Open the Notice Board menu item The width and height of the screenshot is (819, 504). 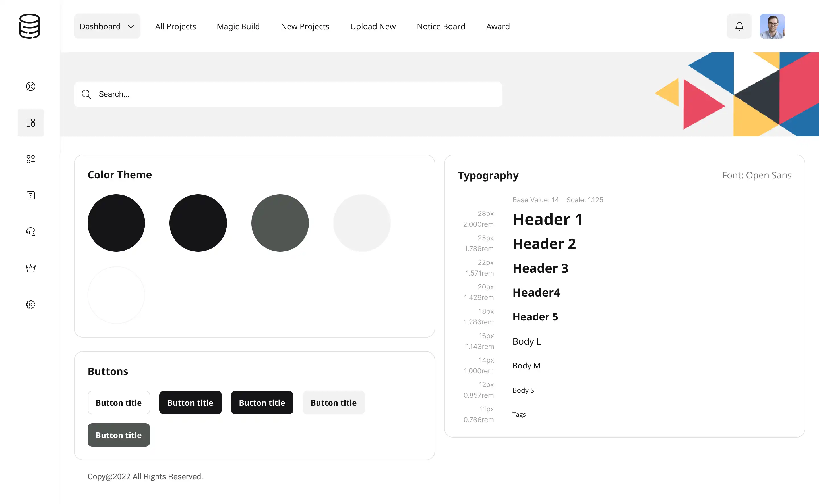[x=441, y=26]
